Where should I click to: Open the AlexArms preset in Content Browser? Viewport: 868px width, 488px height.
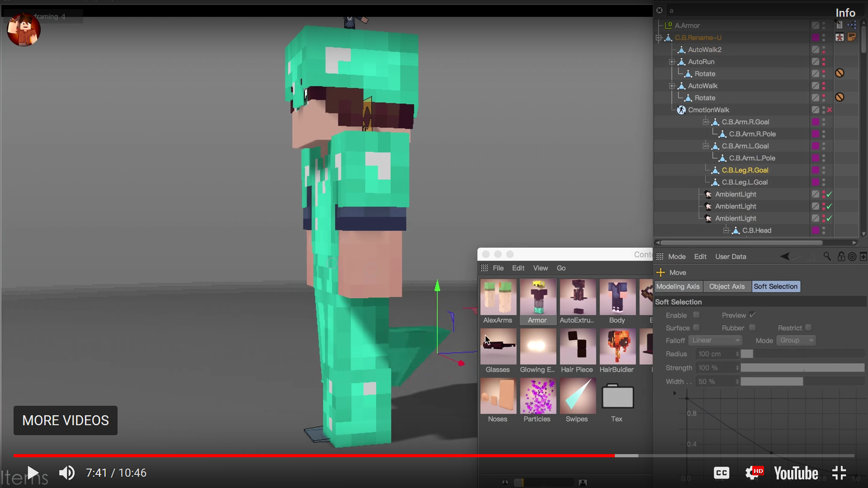click(498, 297)
